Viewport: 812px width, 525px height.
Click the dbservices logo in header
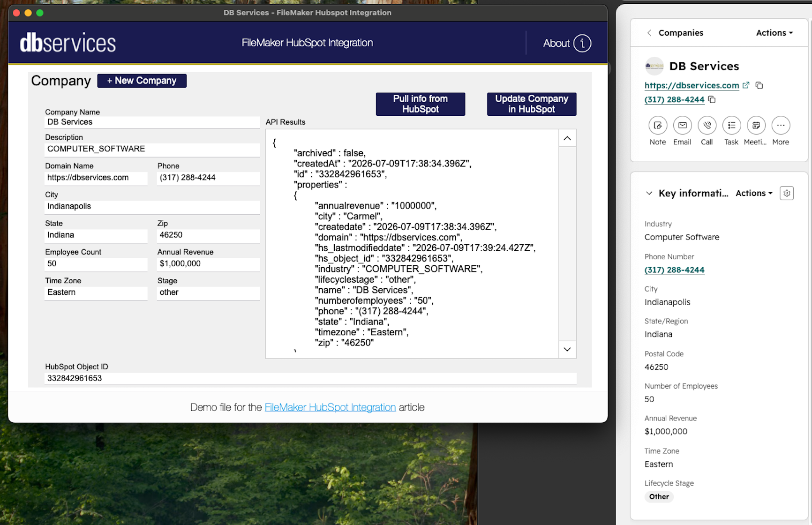tap(68, 43)
